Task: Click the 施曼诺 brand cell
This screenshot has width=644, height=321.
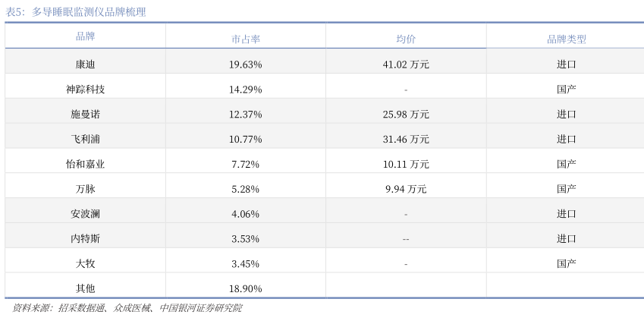Action: click(x=85, y=115)
